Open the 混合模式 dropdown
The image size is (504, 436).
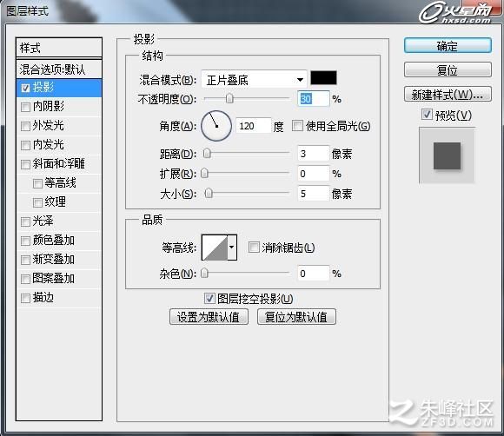coord(254,79)
